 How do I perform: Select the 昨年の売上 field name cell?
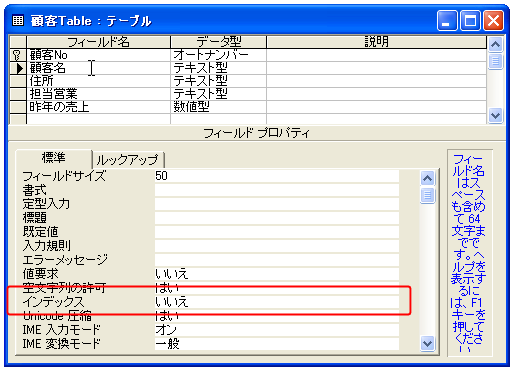pos(98,107)
